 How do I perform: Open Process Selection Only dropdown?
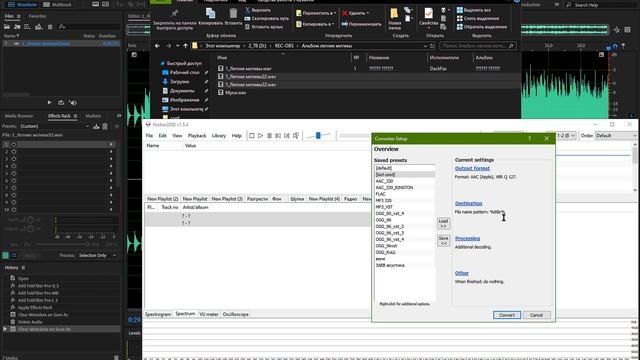pos(97,256)
